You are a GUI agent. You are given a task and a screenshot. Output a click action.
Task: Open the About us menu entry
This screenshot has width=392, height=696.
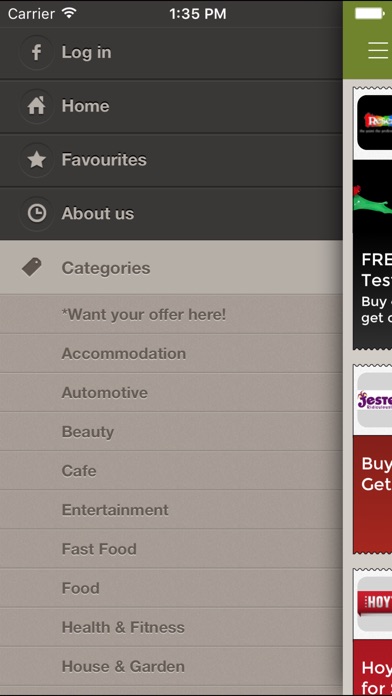(171, 214)
